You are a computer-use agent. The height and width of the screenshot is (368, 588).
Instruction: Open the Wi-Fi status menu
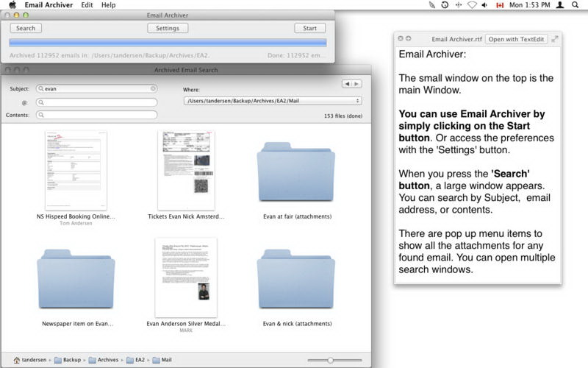click(x=473, y=5)
